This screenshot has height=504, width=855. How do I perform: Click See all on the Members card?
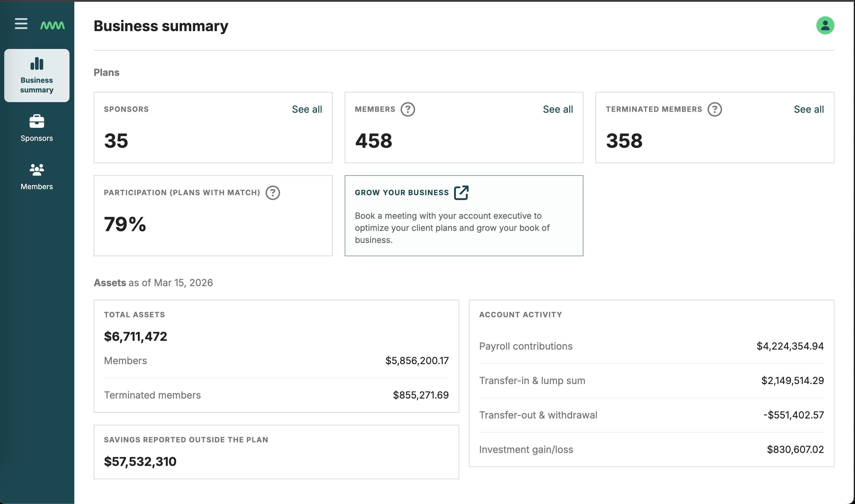point(558,109)
